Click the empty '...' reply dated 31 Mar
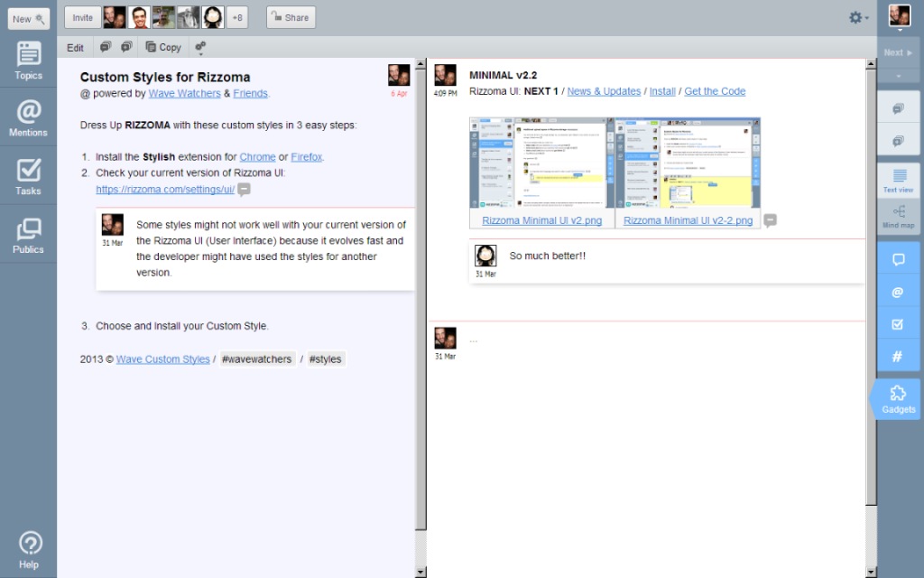924x578 pixels. (x=473, y=340)
